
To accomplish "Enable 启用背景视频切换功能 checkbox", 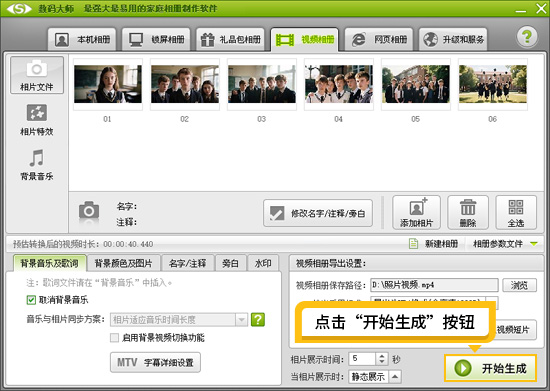I will [x=114, y=337].
